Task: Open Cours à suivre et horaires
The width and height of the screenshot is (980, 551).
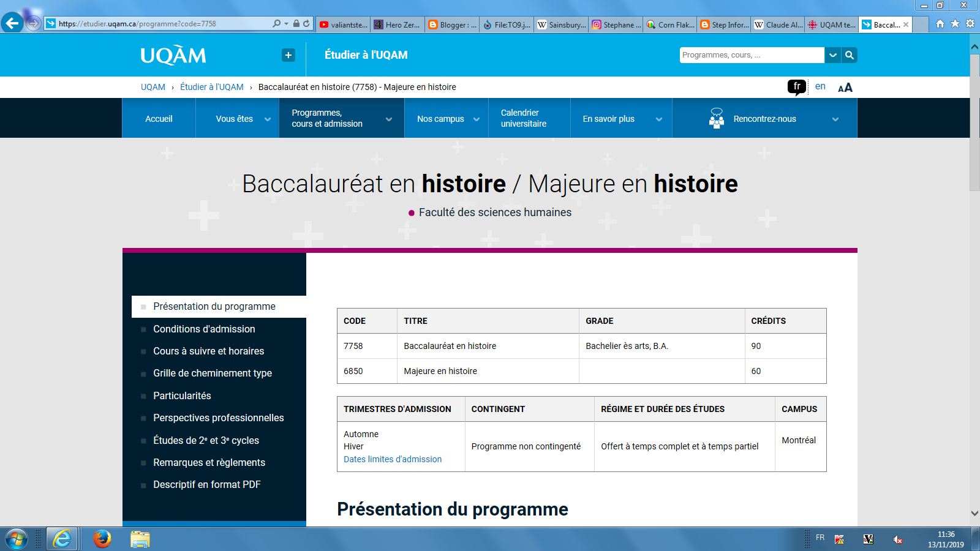Action: click(208, 351)
